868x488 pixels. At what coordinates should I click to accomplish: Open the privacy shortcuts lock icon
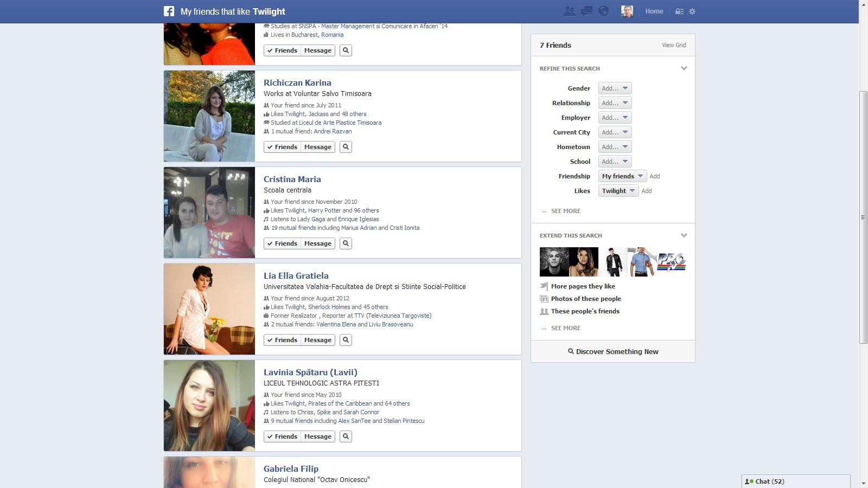(x=679, y=11)
